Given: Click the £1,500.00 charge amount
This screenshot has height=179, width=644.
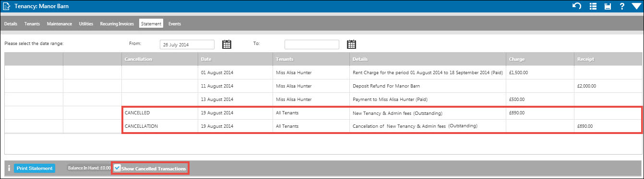Looking at the screenshot, I should point(519,73).
